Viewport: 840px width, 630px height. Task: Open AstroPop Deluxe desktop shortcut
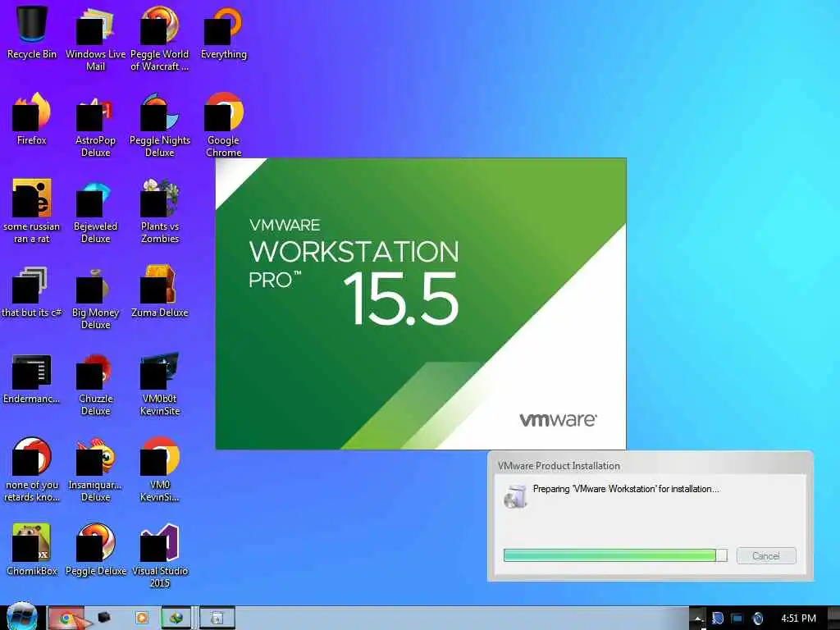(95, 125)
